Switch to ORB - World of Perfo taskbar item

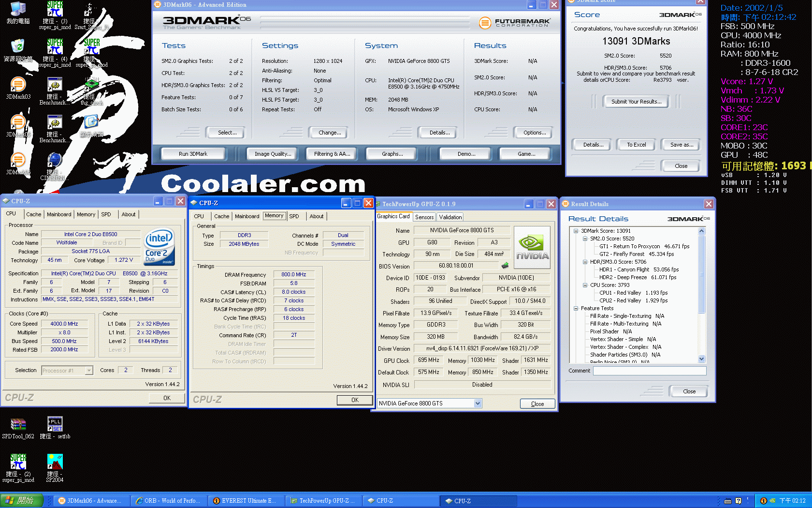click(x=169, y=501)
